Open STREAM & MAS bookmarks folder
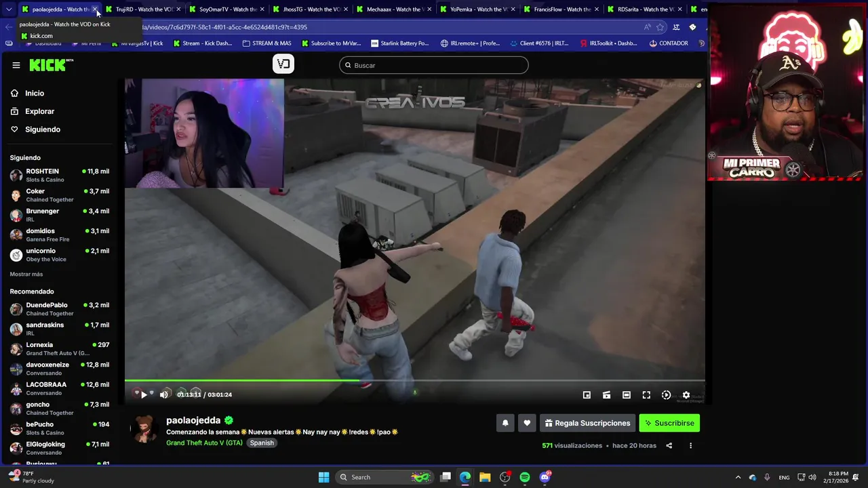 (x=267, y=43)
